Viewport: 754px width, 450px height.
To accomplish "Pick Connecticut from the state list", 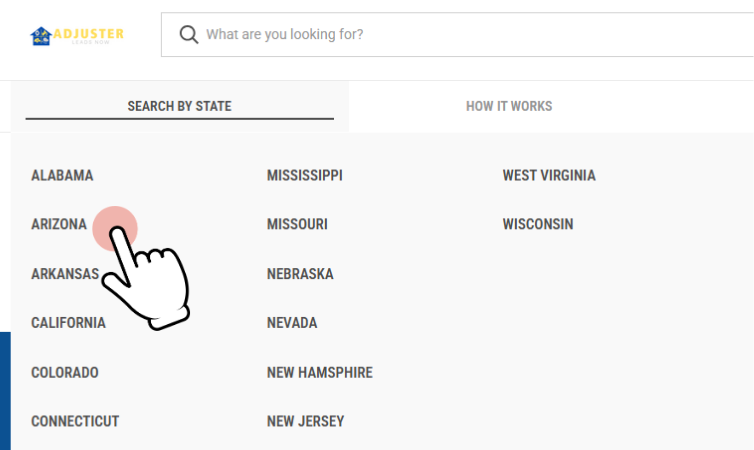I will point(75,421).
